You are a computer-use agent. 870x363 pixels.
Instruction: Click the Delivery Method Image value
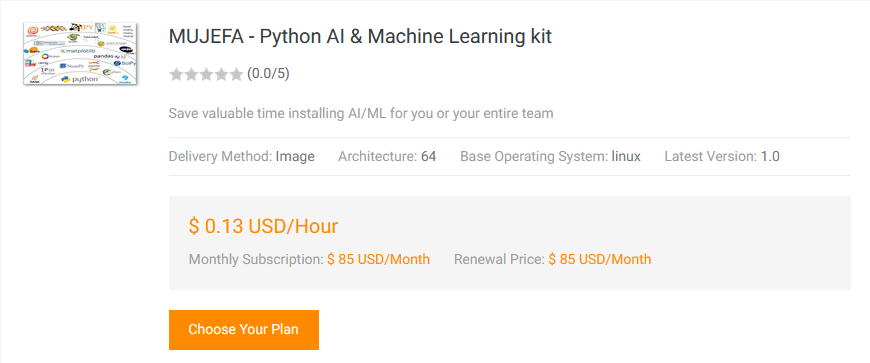tap(295, 157)
